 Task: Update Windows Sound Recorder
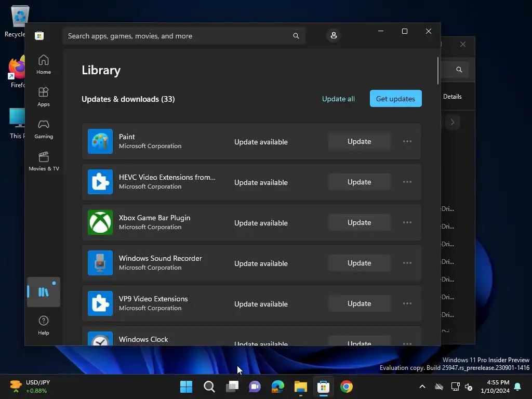(x=360, y=263)
